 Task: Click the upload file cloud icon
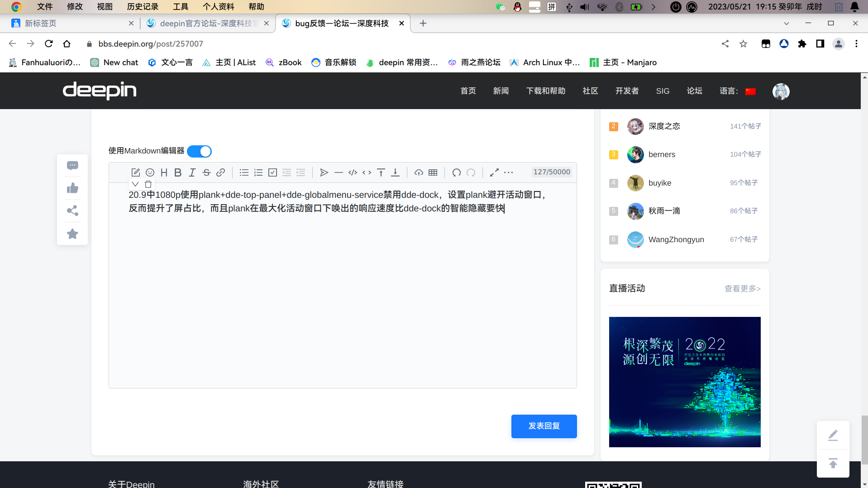pos(419,172)
